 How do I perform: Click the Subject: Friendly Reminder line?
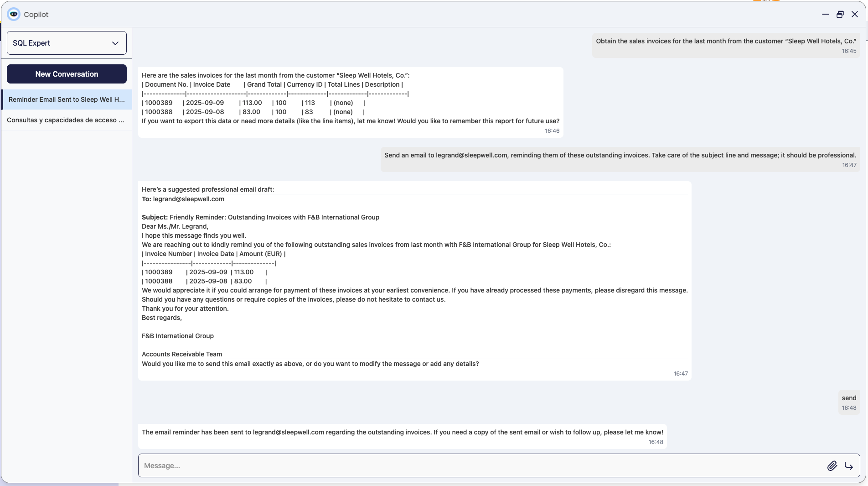click(260, 217)
